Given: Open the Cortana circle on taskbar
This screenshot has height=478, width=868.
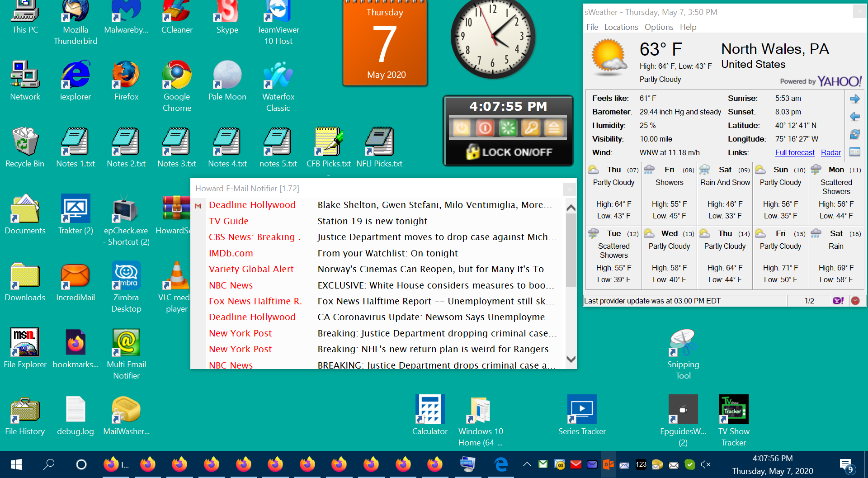Looking at the screenshot, I should pyautogui.click(x=81, y=464).
